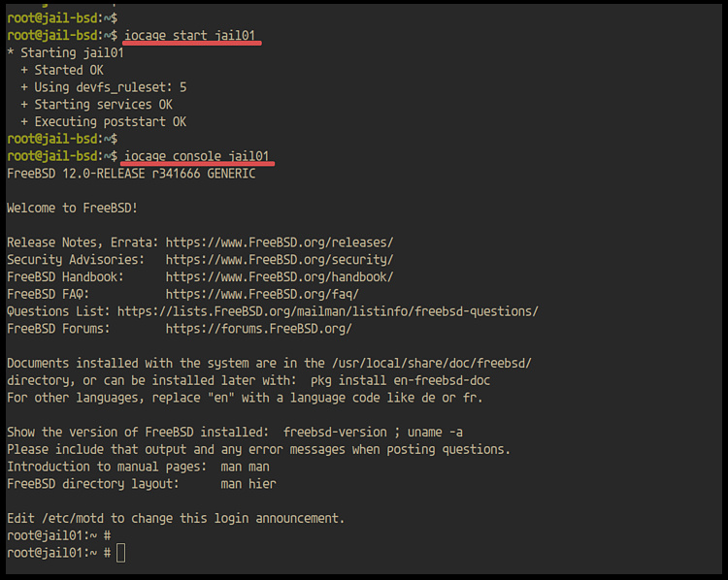Open the FreeBSD releases URL

[280, 242]
